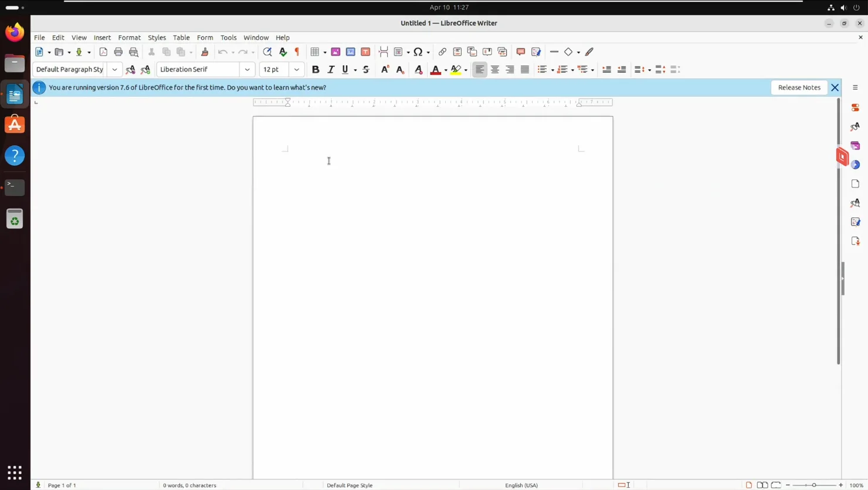Apply subscript formatting
The width and height of the screenshot is (868, 490).
point(400,70)
